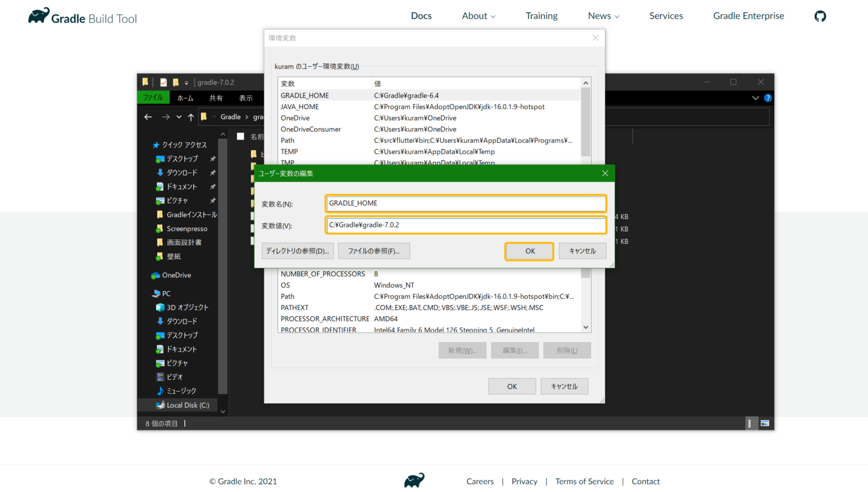Open the quick access toolbar customize dropdown
868x492 pixels.
coord(186,82)
